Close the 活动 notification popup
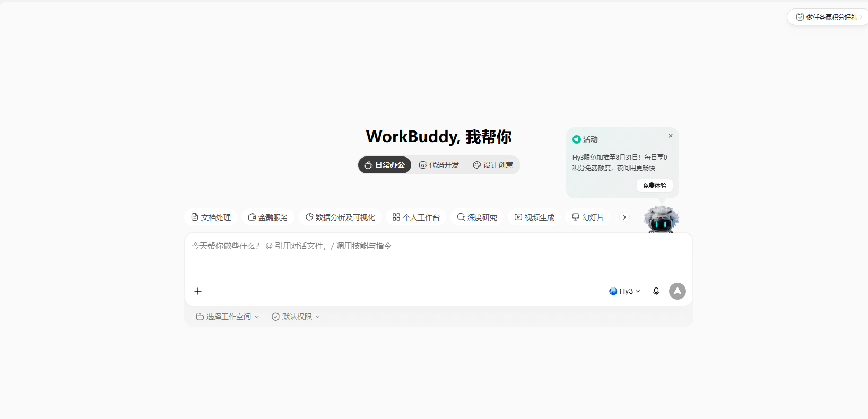This screenshot has height=419, width=868. click(x=671, y=136)
